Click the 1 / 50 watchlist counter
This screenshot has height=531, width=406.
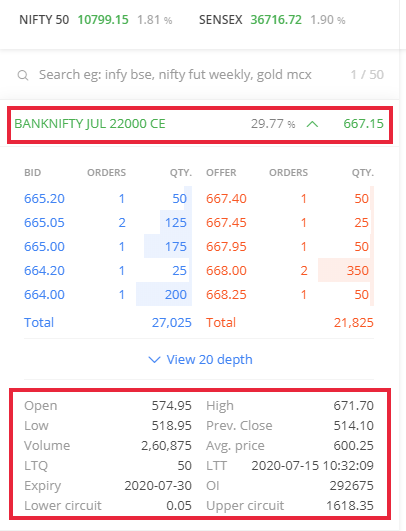click(x=367, y=75)
